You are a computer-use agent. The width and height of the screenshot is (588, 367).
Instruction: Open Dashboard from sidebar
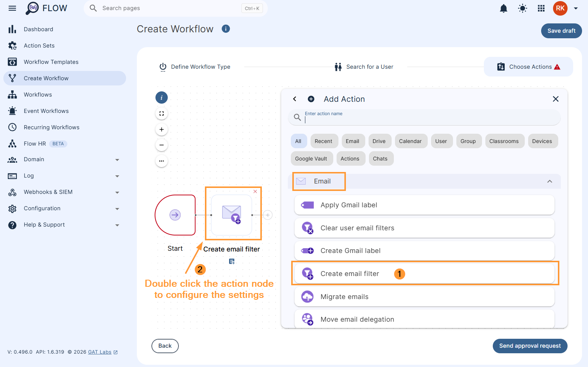pyautogui.click(x=65, y=29)
